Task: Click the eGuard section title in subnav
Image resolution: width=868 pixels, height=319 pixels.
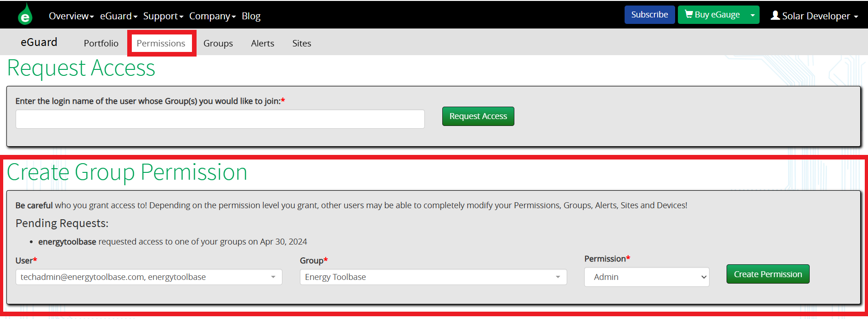Action: click(x=39, y=42)
